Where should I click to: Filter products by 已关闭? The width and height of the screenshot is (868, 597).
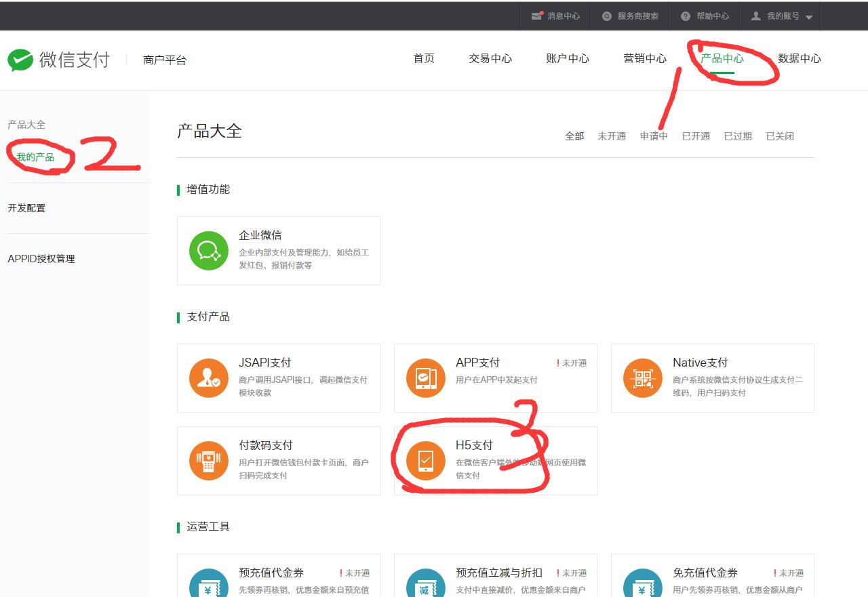pos(780,136)
